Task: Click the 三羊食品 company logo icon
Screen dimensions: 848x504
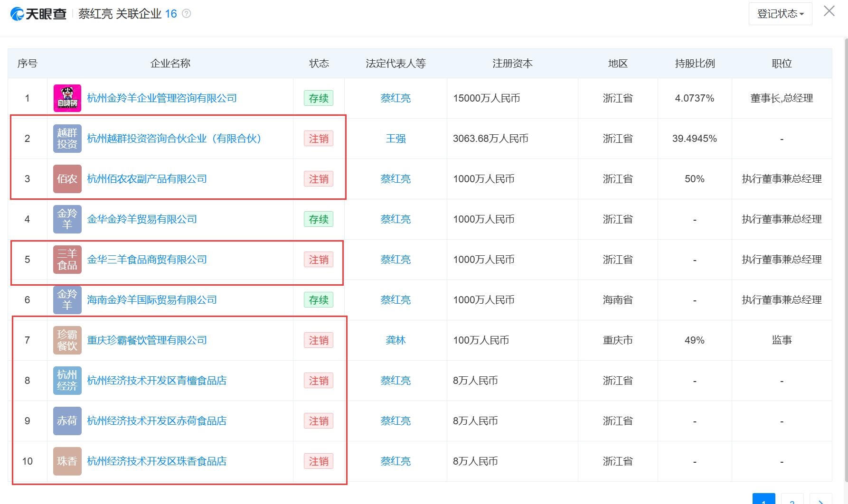Action: click(67, 260)
